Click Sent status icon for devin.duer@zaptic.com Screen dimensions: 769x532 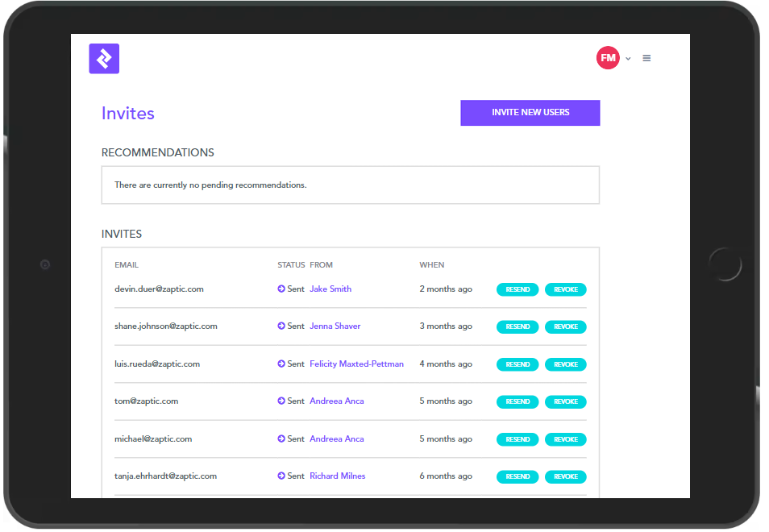coord(281,289)
